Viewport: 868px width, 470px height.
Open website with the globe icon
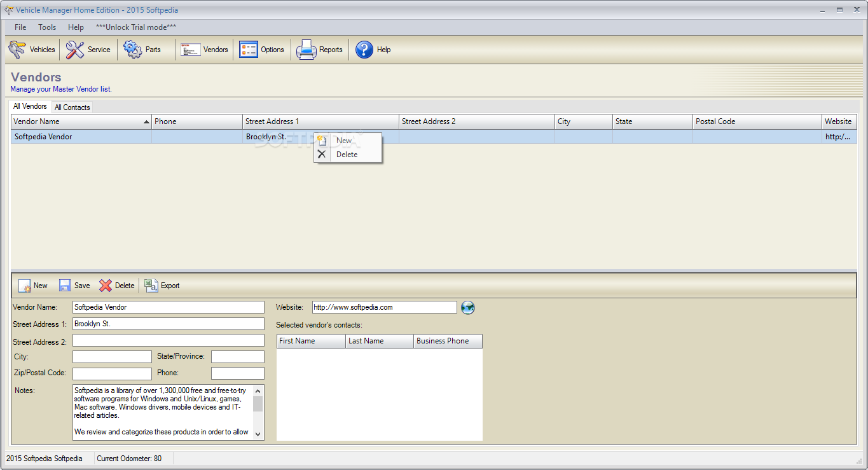click(468, 308)
